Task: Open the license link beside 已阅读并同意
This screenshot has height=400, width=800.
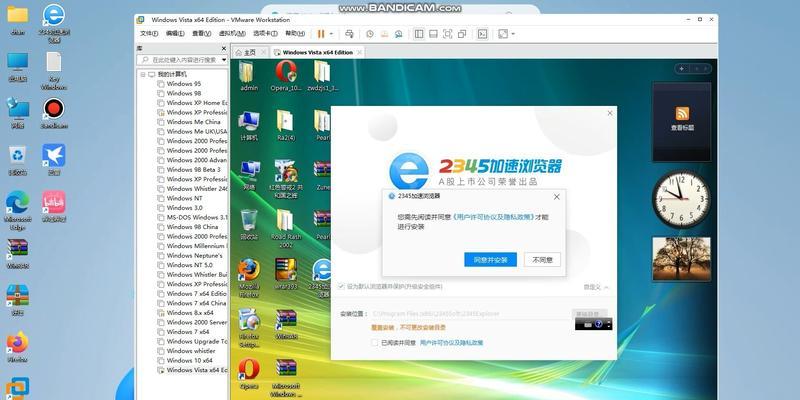Action: pyautogui.click(x=452, y=343)
